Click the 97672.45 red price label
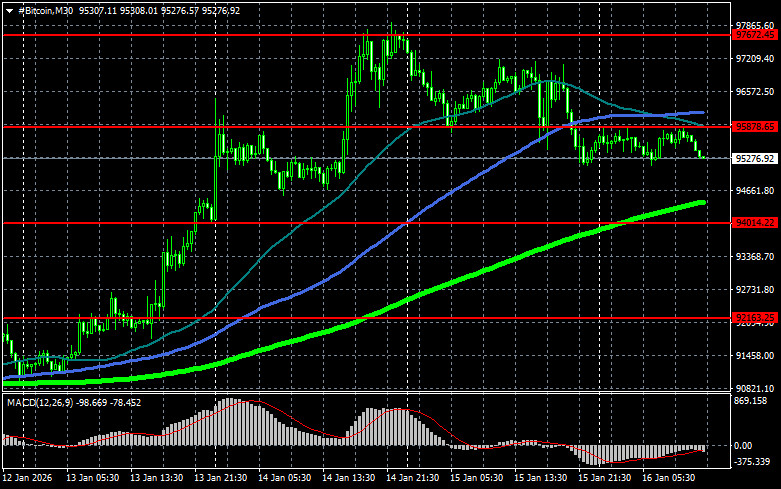This screenshot has height=489, width=781. point(755,34)
